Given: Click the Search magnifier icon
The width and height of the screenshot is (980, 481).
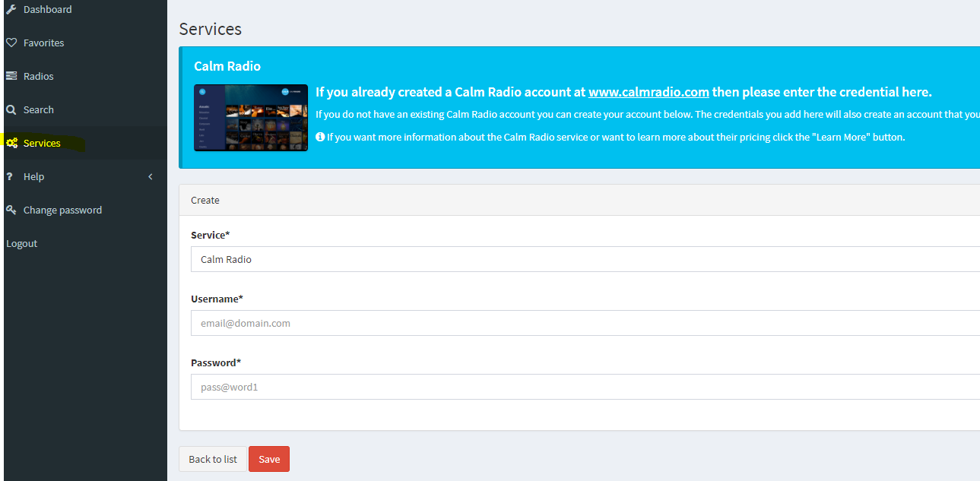Looking at the screenshot, I should coord(11,109).
